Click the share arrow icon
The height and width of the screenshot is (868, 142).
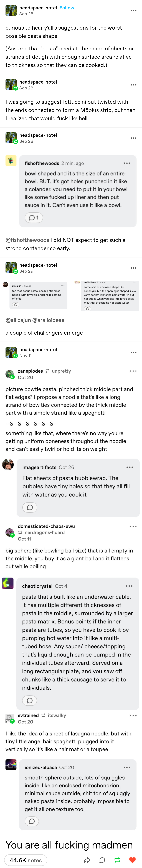(87, 860)
